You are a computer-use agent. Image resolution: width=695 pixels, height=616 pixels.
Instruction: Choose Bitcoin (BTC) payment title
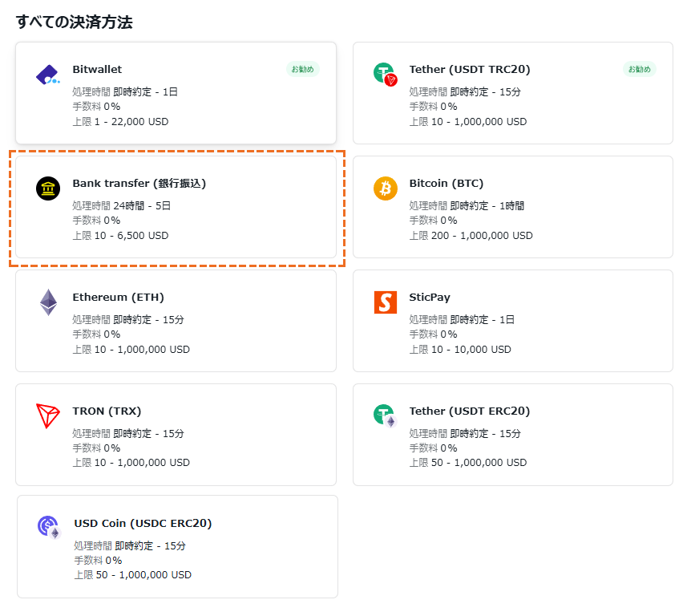coord(446,183)
